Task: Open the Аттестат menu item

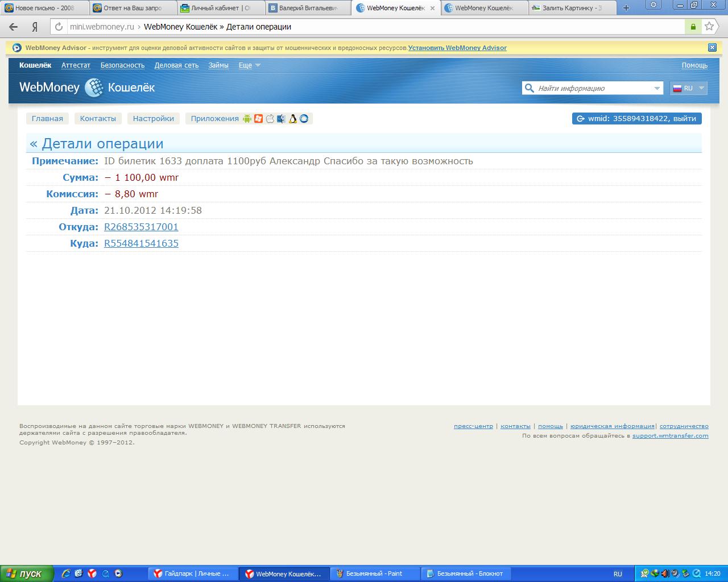Action: click(x=76, y=65)
